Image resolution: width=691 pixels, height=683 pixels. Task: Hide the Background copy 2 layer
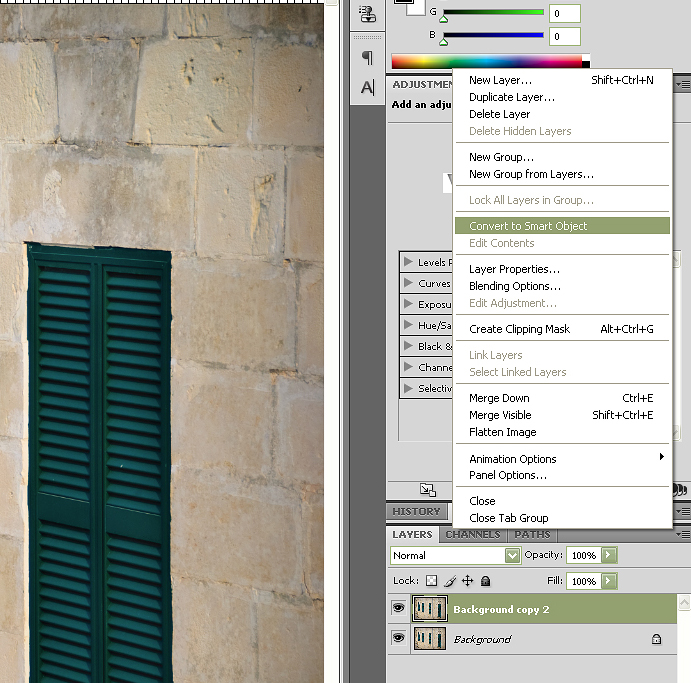398,608
